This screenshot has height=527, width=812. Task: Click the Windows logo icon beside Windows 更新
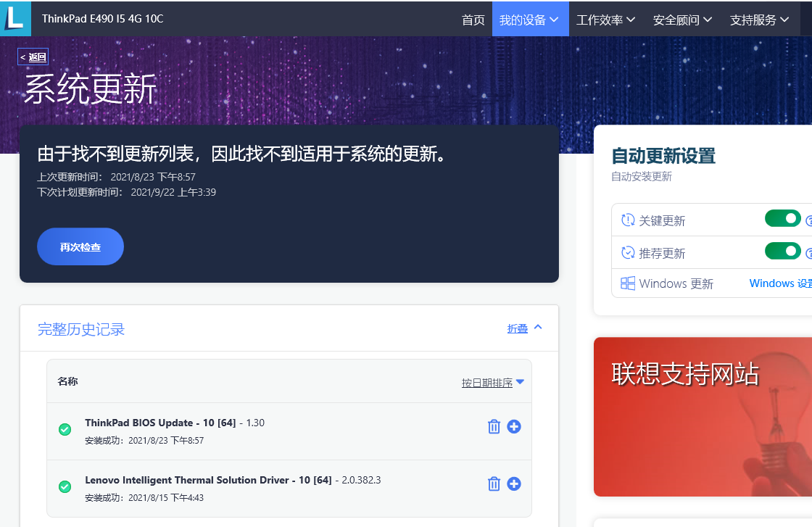tap(628, 283)
